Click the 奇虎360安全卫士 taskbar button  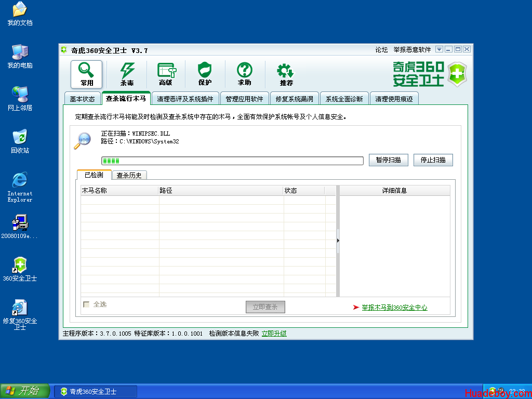coord(96,392)
